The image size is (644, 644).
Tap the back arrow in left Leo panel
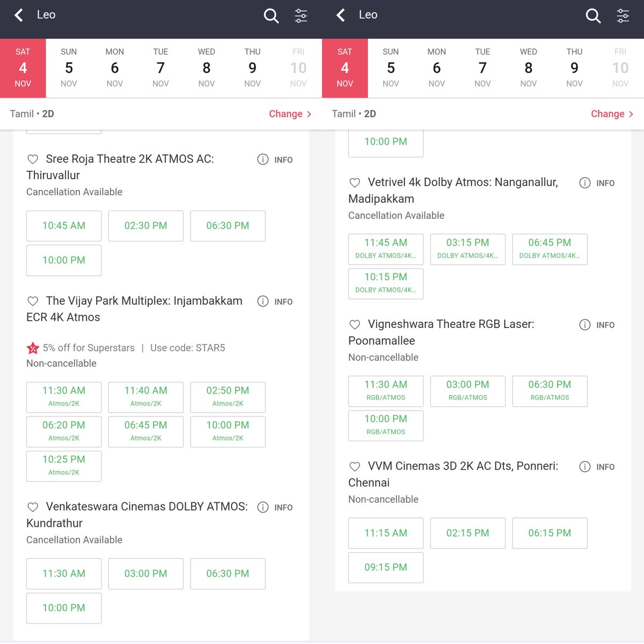[19, 15]
